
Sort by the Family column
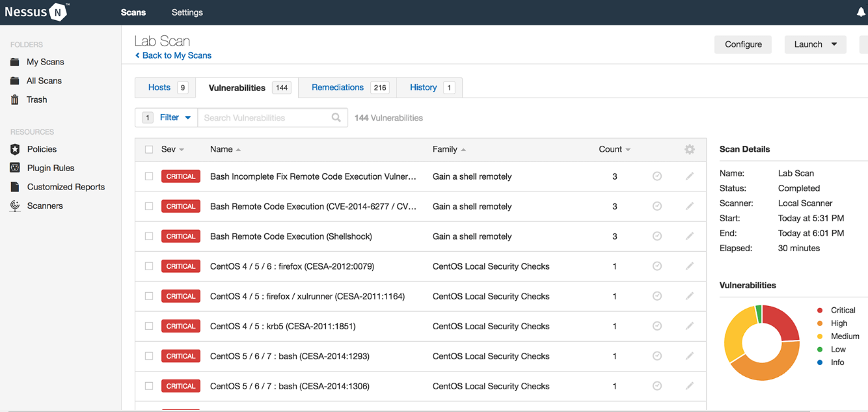point(449,150)
